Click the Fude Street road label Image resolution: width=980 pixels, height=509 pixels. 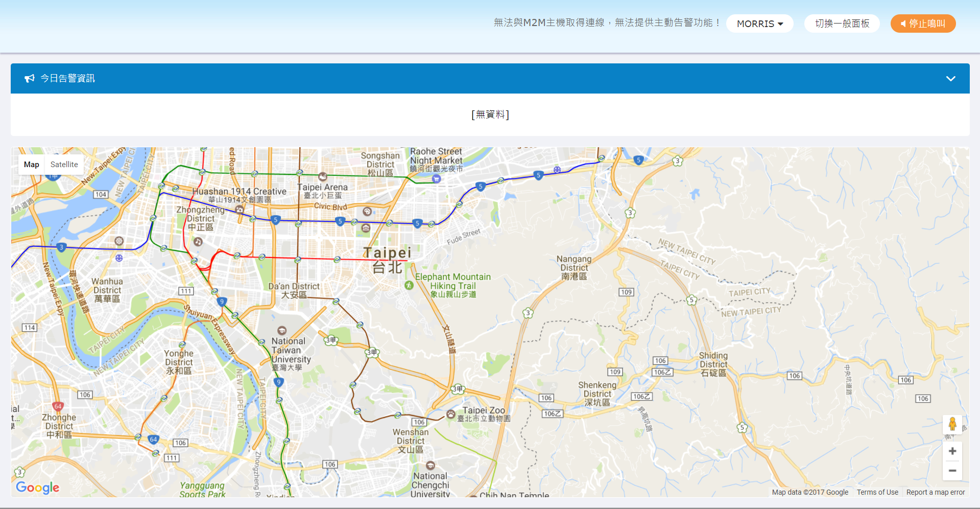[x=464, y=237]
